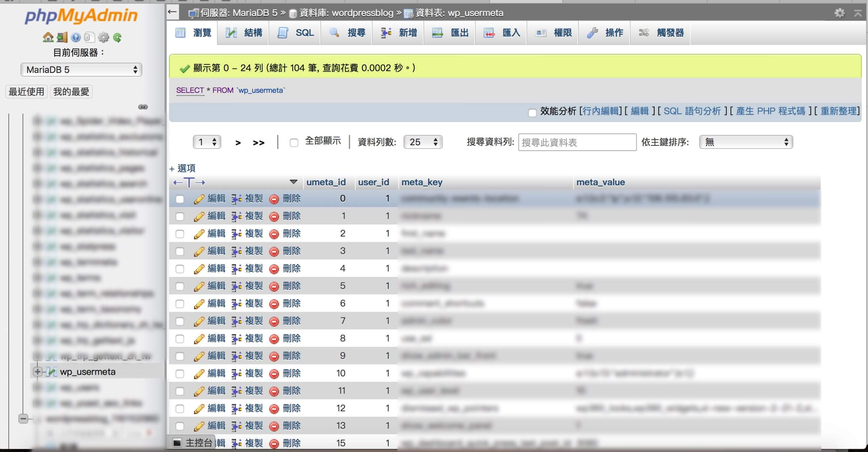
Task: Open phpMyAdmin documentation help icon
Action: [76, 37]
